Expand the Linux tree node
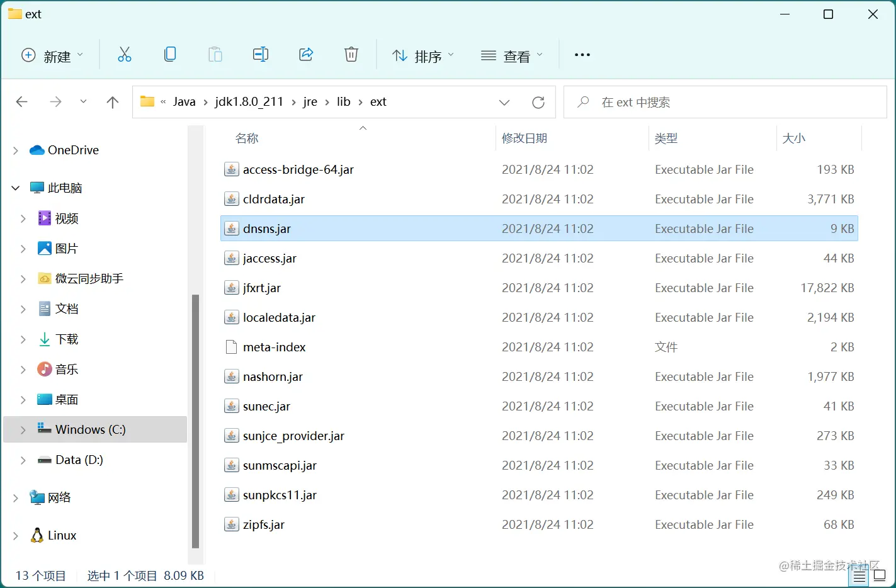The width and height of the screenshot is (896, 588). tap(16, 535)
